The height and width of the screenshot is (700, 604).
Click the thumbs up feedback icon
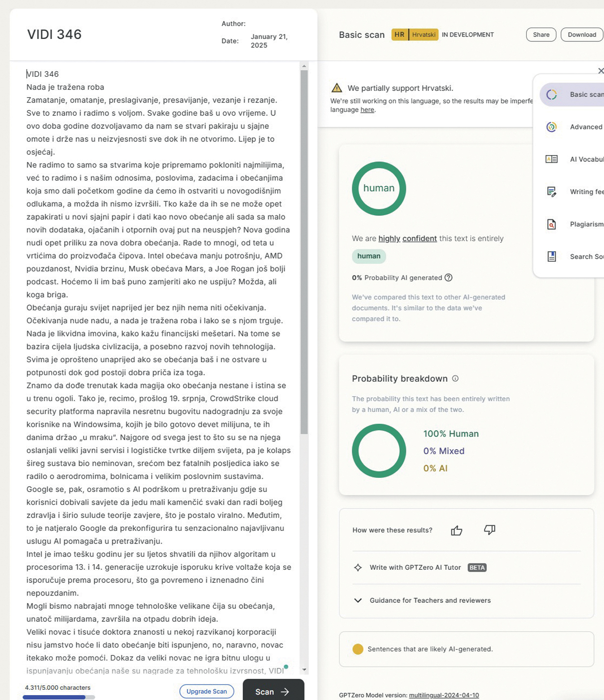pyautogui.click(x=456, y=530)
